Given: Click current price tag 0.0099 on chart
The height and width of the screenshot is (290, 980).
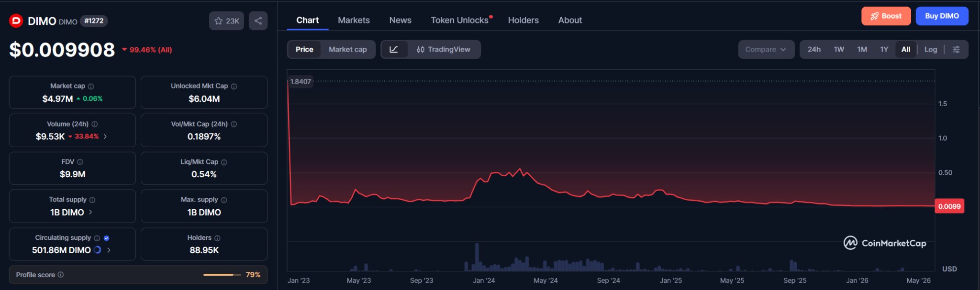Looking at the screenshot, I should pyautogui.click(x=949, y=206).
